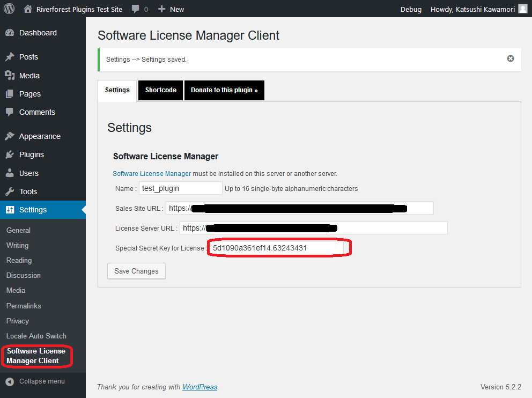Click the WordPress footer link
Viewport: 532px width, 398px height.
point(199,386)
